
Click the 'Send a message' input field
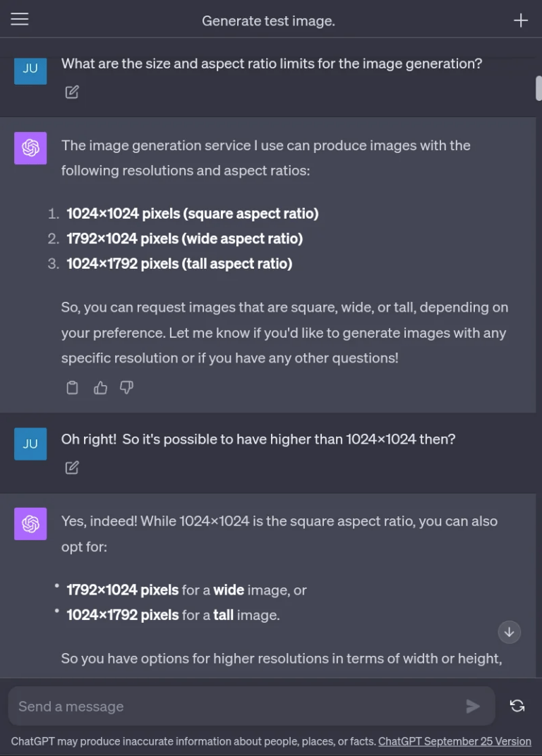[x=233, y=706]
